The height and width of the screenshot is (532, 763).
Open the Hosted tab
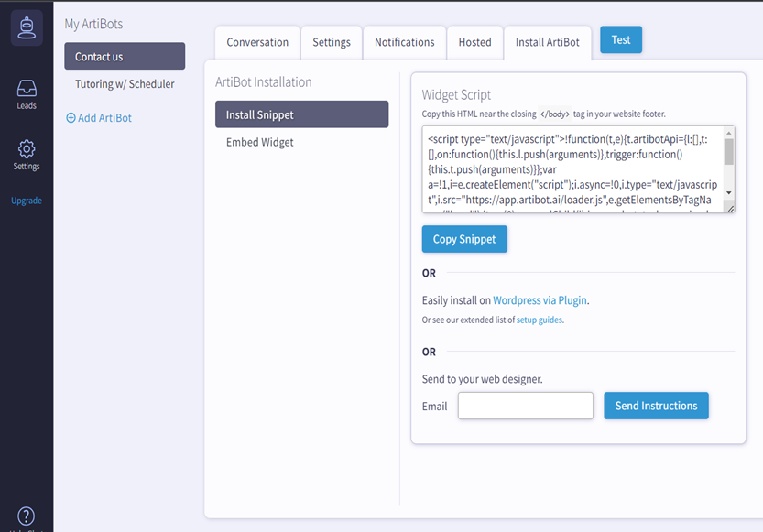[474, 42]
